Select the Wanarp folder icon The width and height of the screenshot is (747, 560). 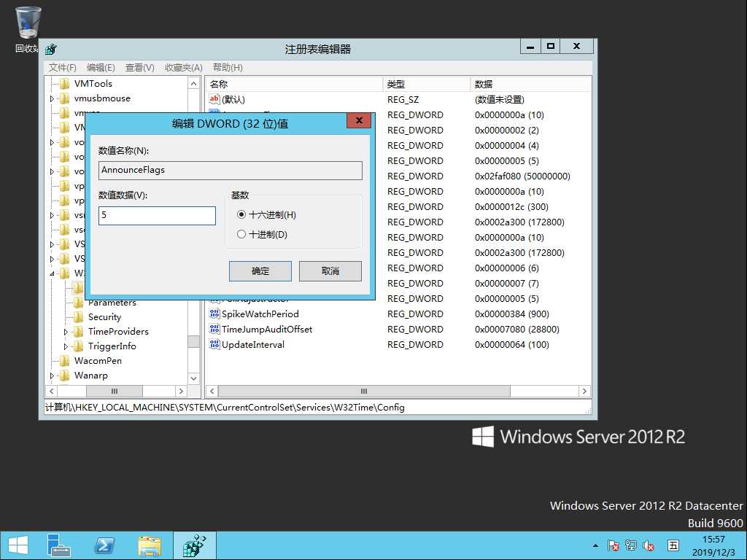point(65,376)
